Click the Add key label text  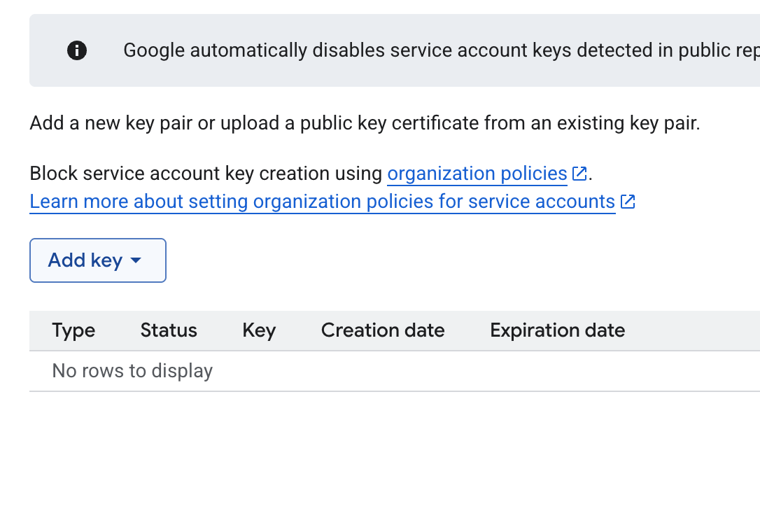tap(85, 260)
